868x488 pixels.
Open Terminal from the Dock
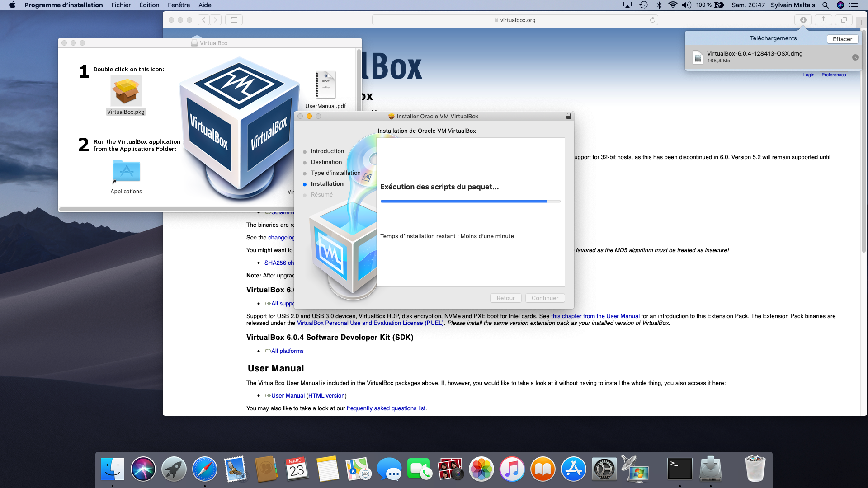679,469
